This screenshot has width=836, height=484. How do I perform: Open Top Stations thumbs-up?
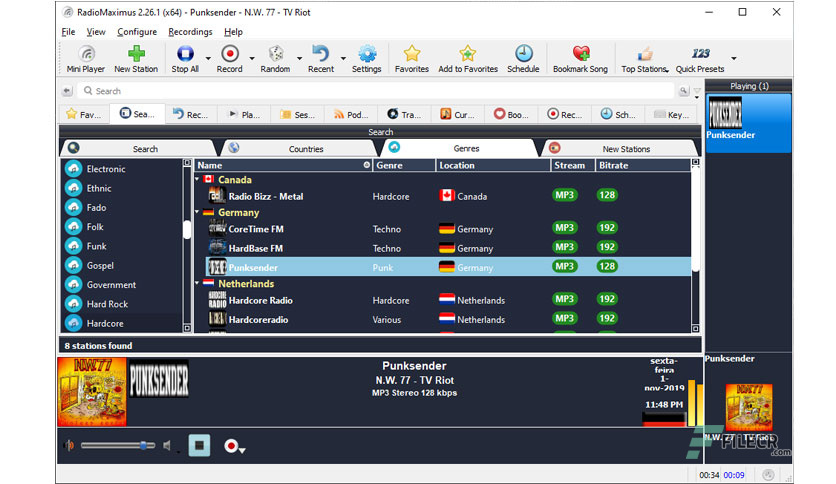click(644, 59)
